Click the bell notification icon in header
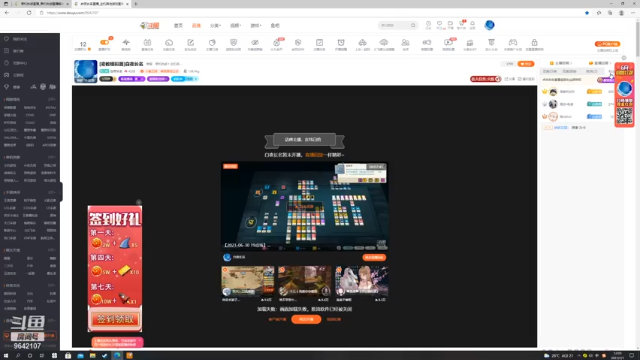 point(472,24)
